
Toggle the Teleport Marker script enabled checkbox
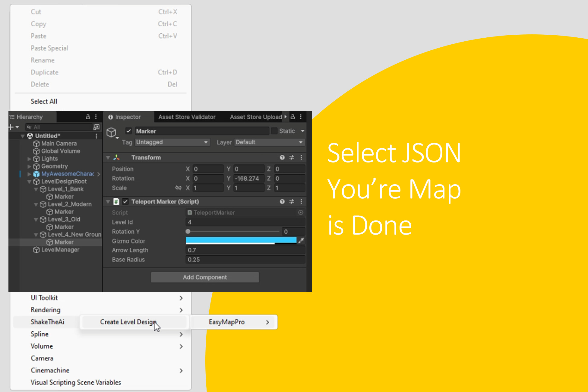pyautogui.click(x=125, y=201)
